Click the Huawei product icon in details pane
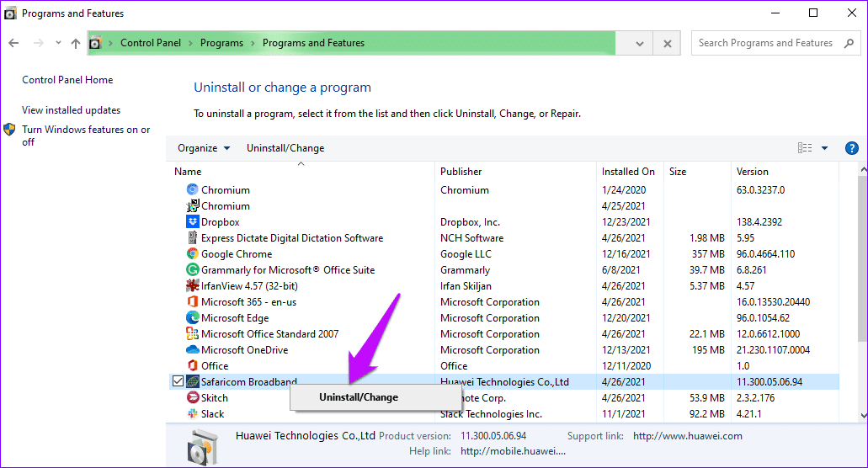 (203, 447)
